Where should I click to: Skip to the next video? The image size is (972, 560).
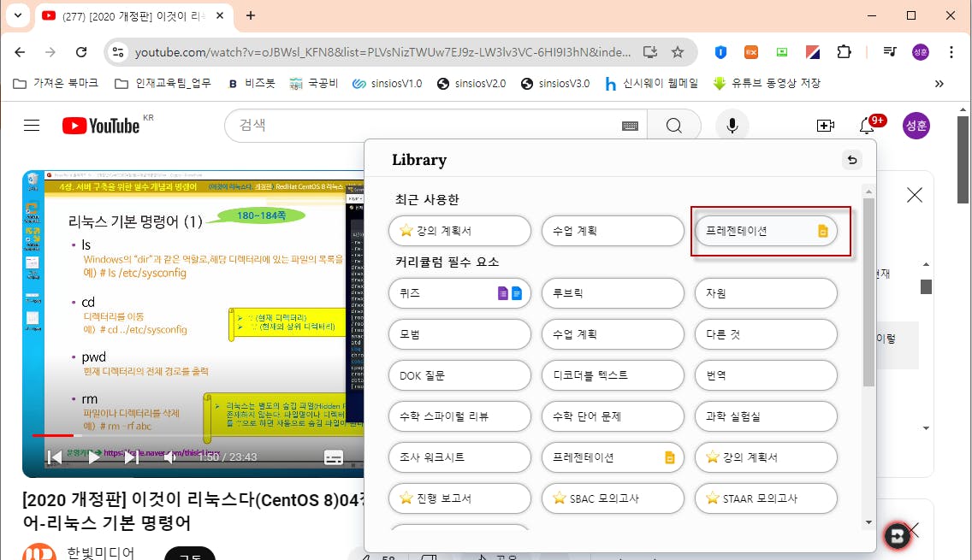(132, 457)
